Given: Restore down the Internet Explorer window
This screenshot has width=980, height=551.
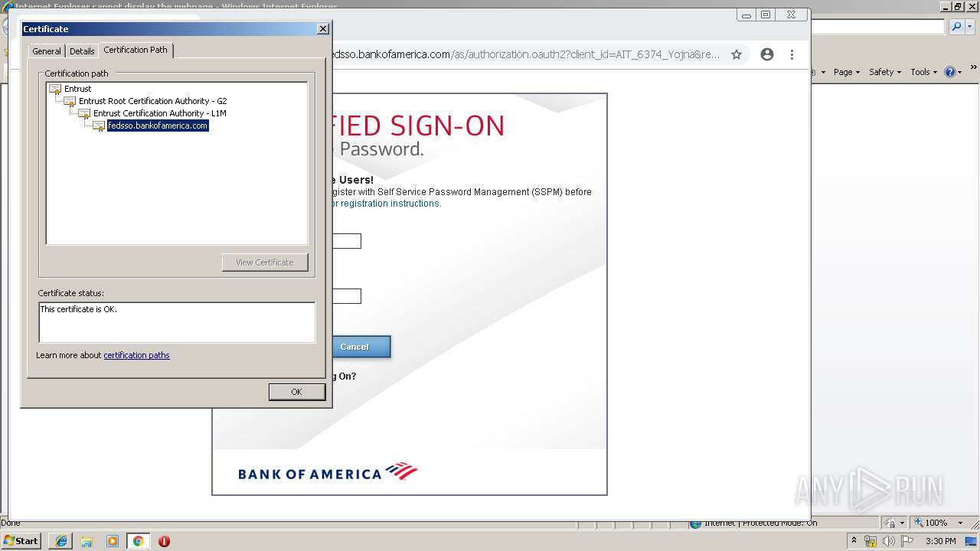Looking at the screenshot, I should pyautogui.click(x=959, y=6).
